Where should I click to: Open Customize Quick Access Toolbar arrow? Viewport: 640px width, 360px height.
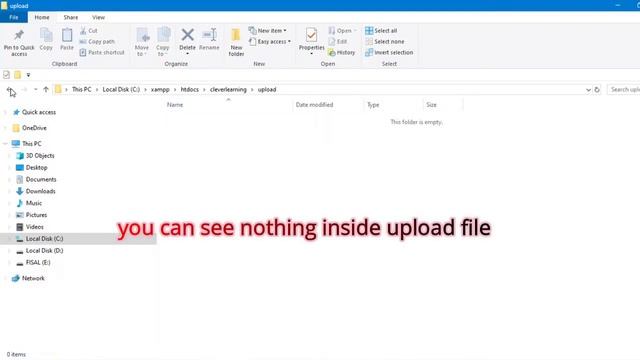click(28, 75)
